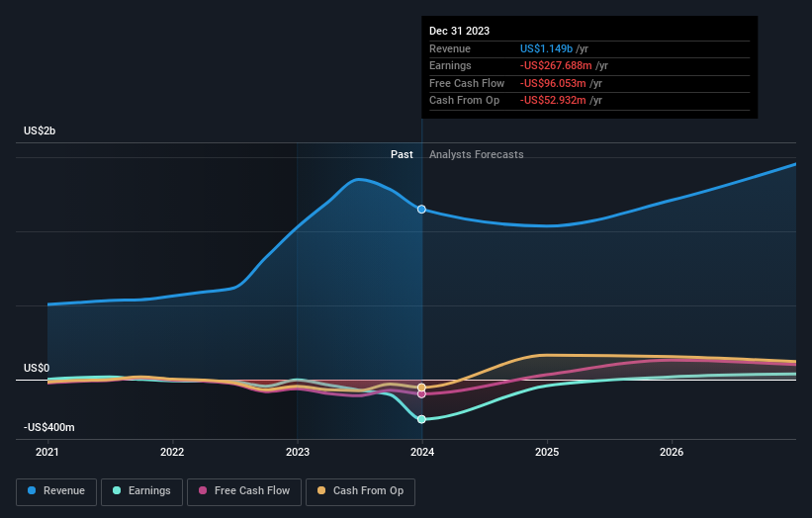Click the Free Cash Flow row label in tooltip
Image resolution: width=812 pixels, height=518 pixels.
tap(467, 83)
